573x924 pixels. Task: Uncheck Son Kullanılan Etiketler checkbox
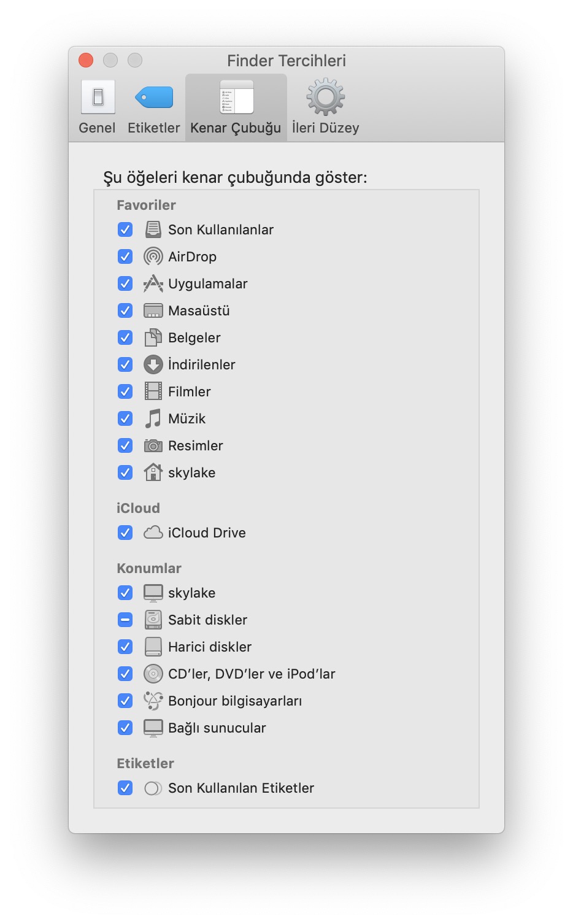coord(125,788)
